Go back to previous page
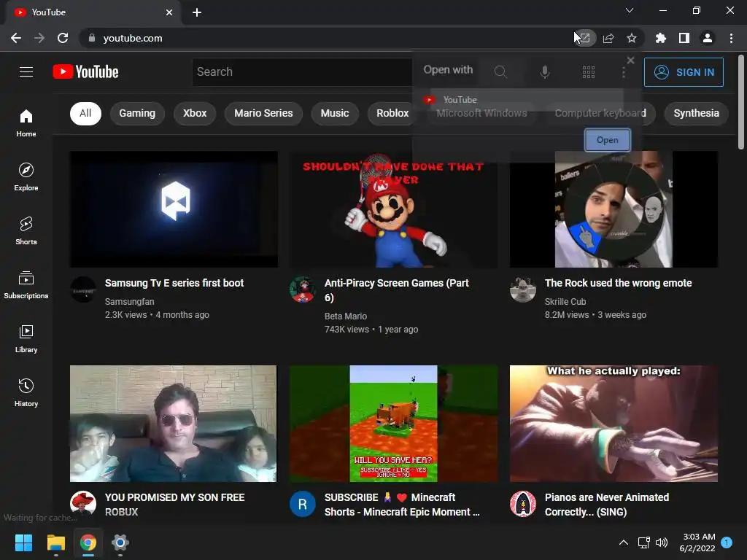The image size is (747, 560). click(x=16, y=38)
